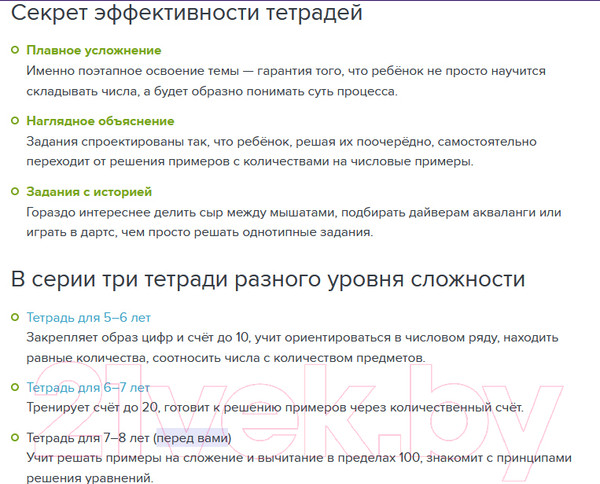
Task: Open the 'Тетрадь для 6–7 лет' link
Action: (88, 388)
